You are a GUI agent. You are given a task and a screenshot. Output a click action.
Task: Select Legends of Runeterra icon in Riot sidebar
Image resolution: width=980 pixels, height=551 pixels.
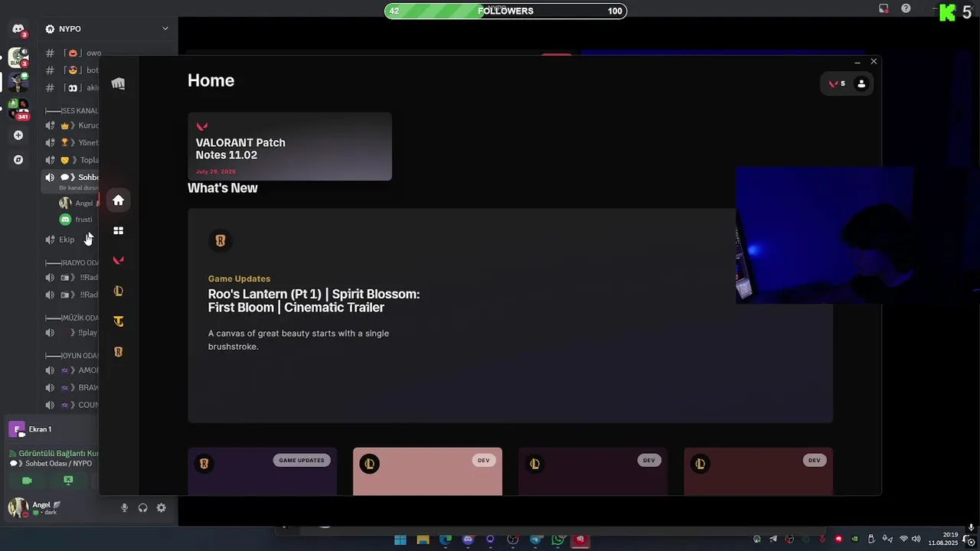[118, 352]
